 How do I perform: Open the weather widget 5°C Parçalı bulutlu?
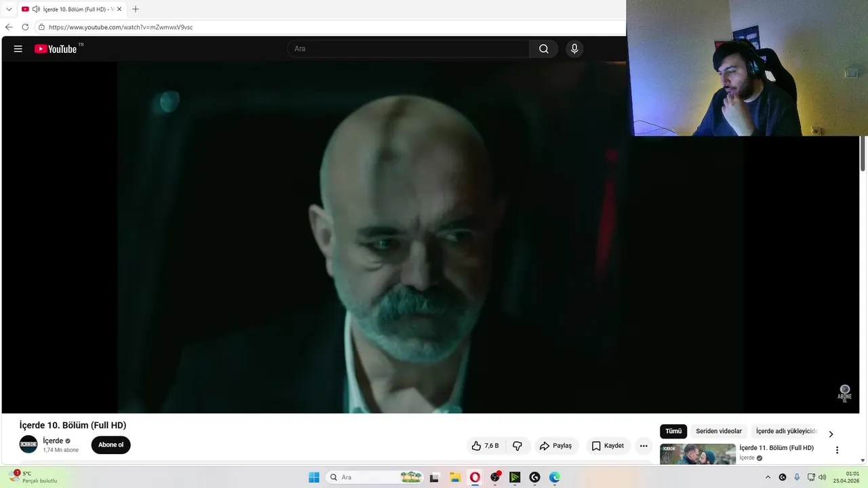coord(33,477)
